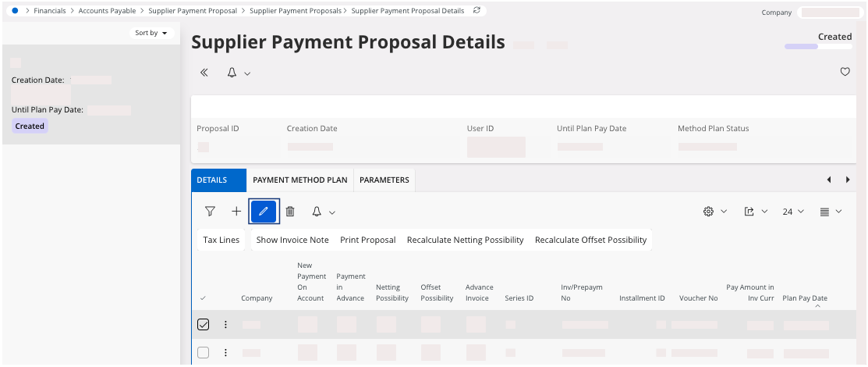Switch to Parameters tab
Image resolution: width=868 pixels, height=367 pixels.
click(x=384, y=180)
